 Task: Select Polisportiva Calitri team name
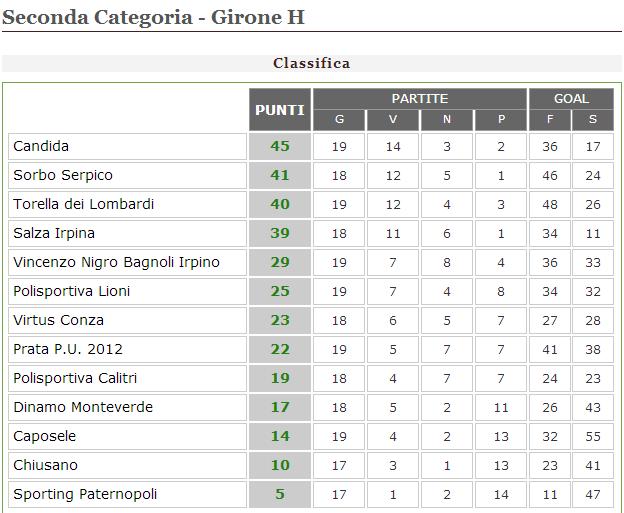75,379
